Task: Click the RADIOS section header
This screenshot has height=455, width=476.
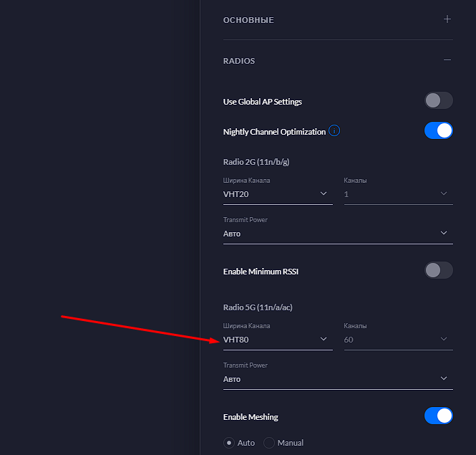Action: (x=239, y=61)
